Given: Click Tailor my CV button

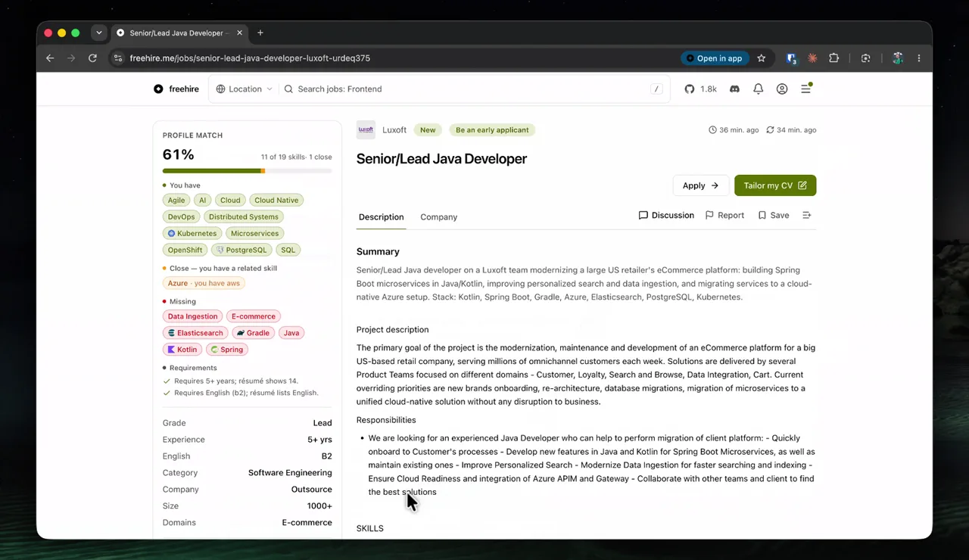Looking at the screenshot, I should tap(775, 185).
